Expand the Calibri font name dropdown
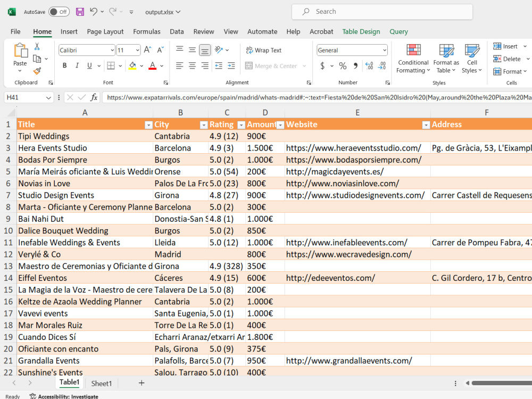 click(112, 50)
